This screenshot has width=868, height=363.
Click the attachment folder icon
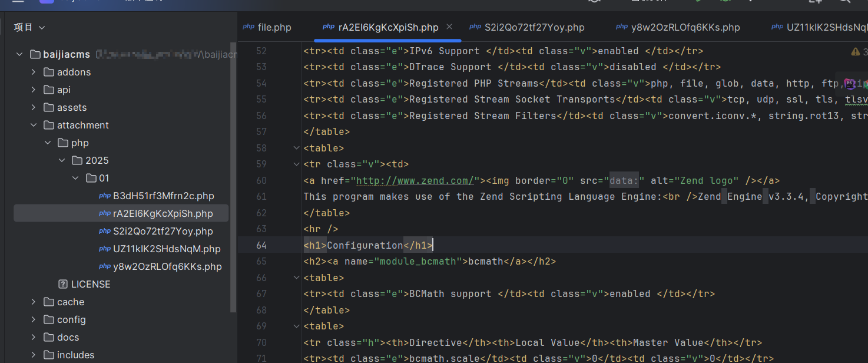(x=49, y=125)
